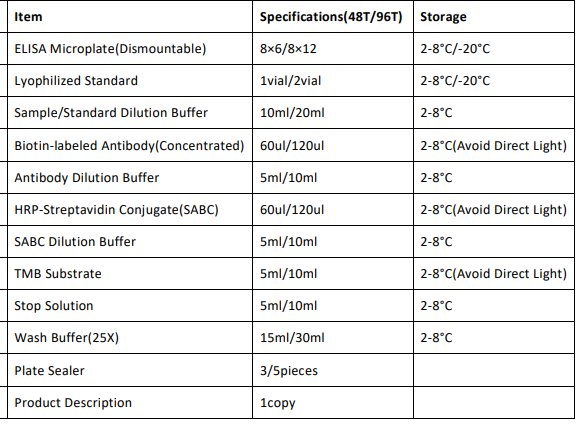The width and height of the screenshot is (579, 425).
Task: Select the Stop Solution row label
Action: pos(54,306)
